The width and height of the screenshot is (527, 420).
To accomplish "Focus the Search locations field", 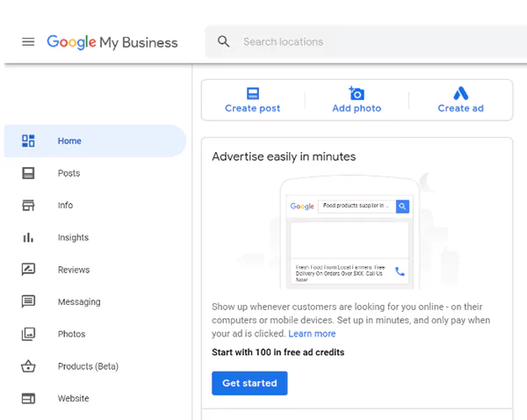I will [365, 41].
